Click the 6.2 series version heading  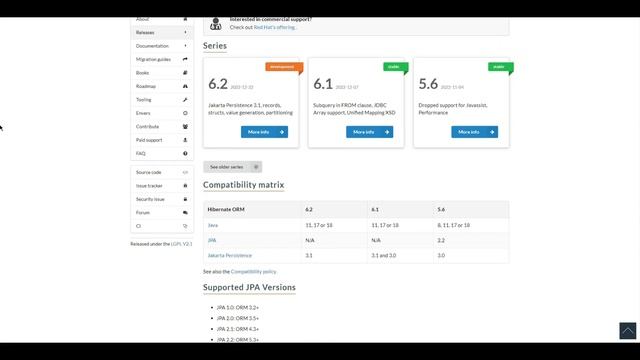click(x=218, y=84)
